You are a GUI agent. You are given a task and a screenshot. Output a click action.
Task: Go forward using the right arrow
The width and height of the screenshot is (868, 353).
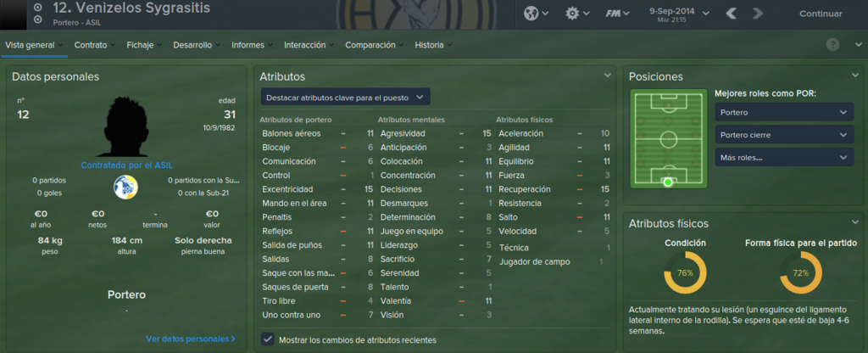point(758,14)
